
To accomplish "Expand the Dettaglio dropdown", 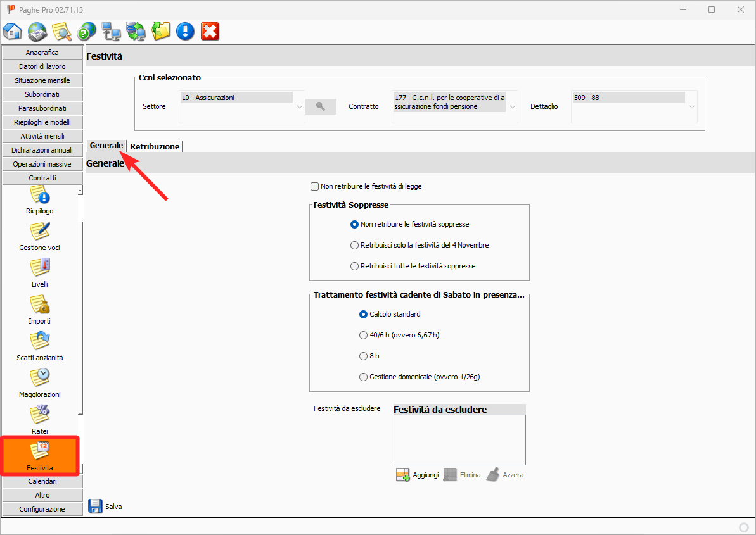I will [x=692, y=107].
